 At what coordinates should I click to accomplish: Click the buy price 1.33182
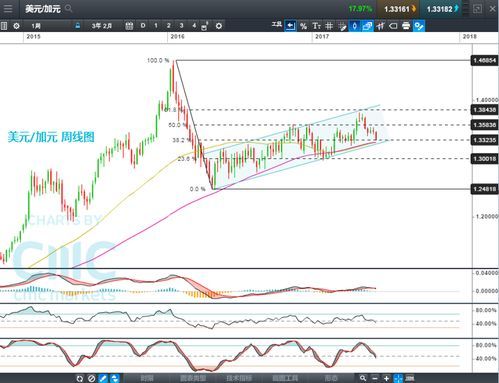(x=442, y=9)
